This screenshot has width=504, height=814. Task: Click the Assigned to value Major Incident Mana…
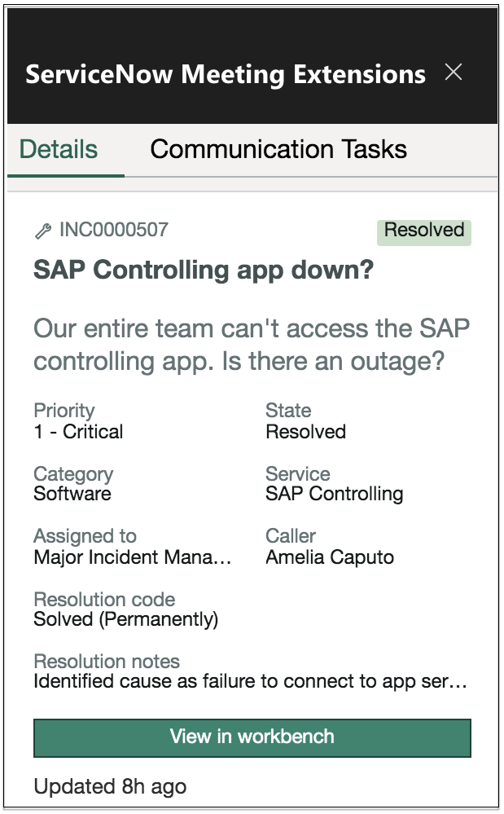pyautogui.click(x=132, y=557)
